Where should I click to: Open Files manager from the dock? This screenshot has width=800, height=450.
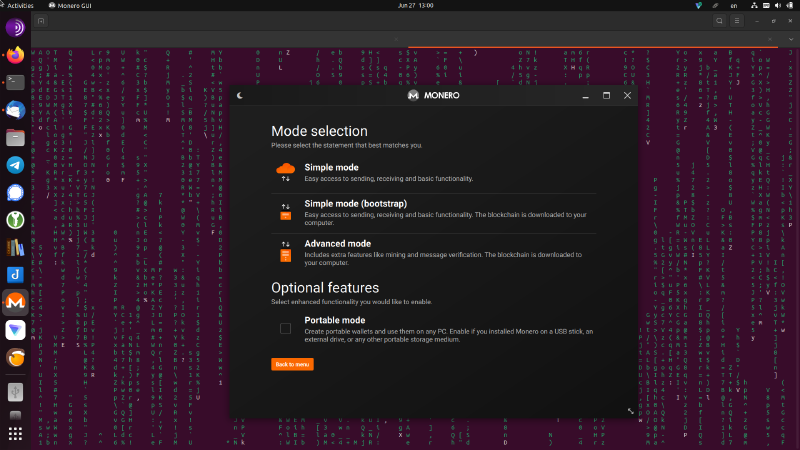click(15, 137)
